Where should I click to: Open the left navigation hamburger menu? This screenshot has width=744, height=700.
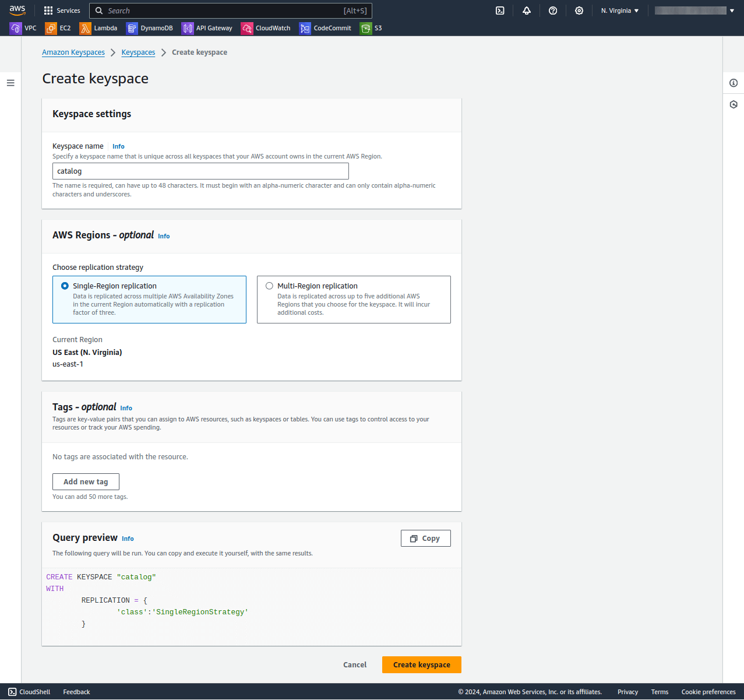click(10, 83)
